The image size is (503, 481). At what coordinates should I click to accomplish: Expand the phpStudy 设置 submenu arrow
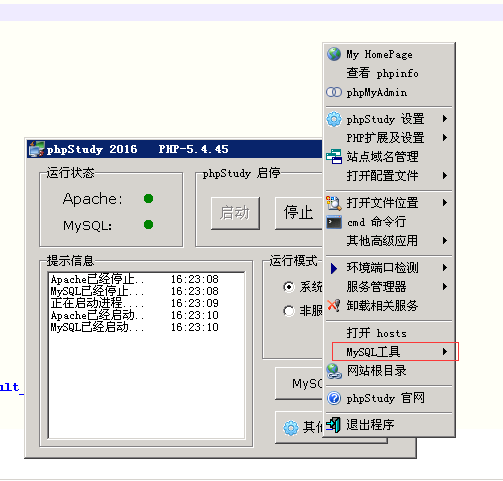coord(445,119)
